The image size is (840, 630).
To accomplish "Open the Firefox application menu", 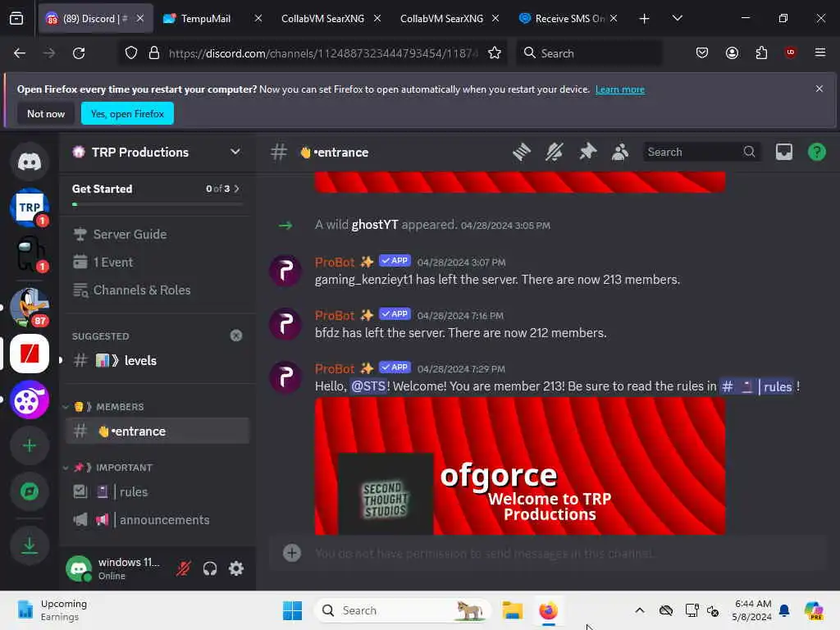I will point(819,52).
